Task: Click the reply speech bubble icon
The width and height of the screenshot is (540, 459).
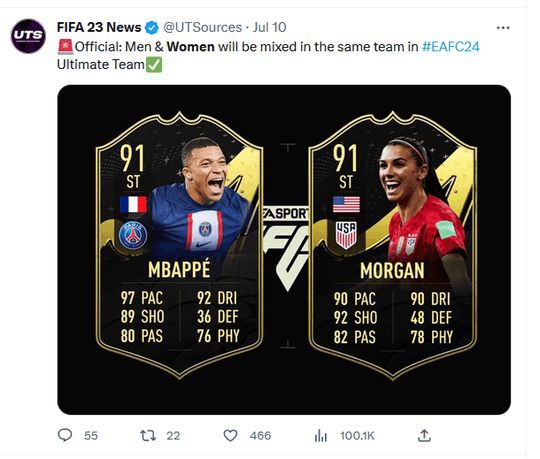Action: (x=65, y=435)
